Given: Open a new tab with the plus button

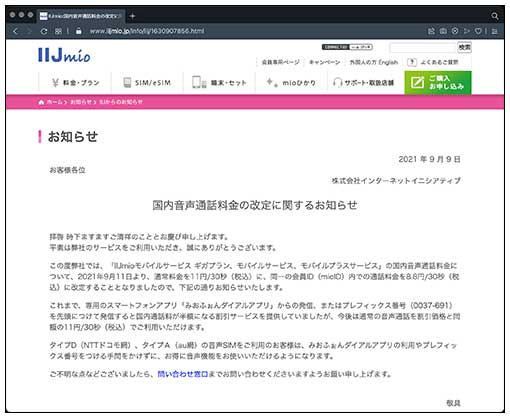Looking at the screenshot, I should point(132,16).
